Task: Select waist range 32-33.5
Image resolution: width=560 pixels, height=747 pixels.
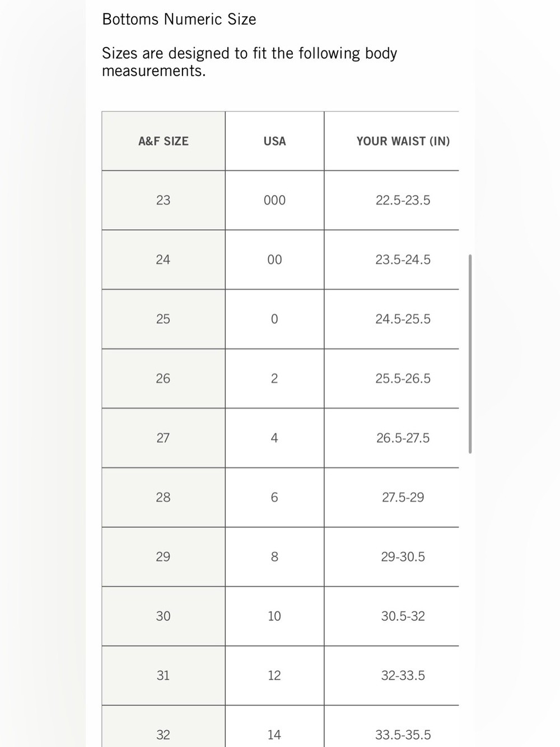Action: pyautogui.click(x=403, y=675)
